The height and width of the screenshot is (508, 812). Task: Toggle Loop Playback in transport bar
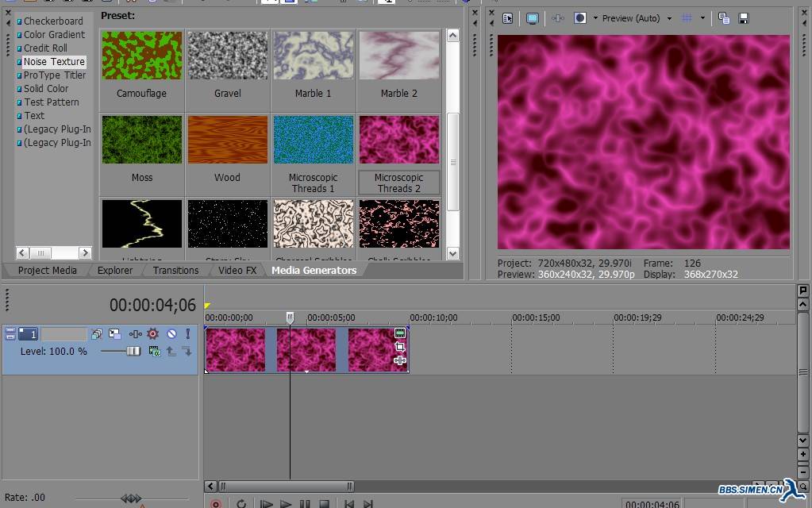click(241, 503)
